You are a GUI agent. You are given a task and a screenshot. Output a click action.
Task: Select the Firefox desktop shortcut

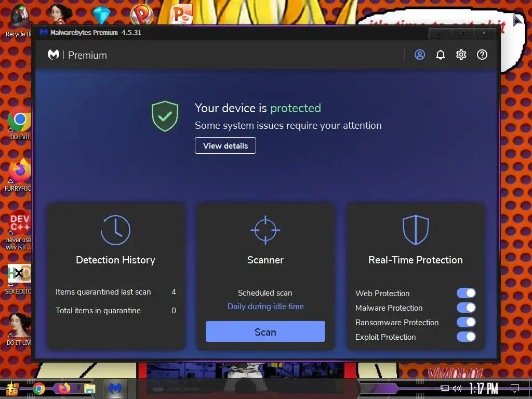coord(19,175)
